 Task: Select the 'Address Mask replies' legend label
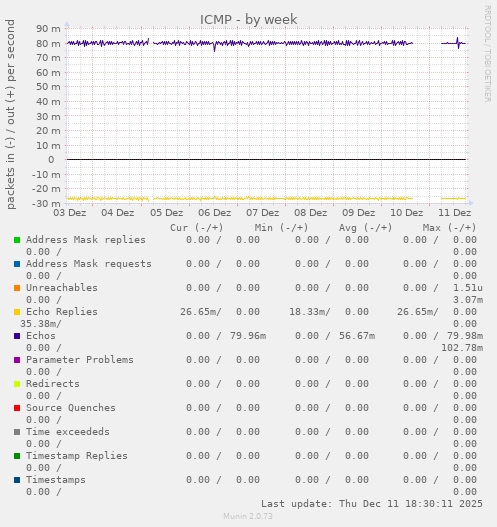[x=86, y=240]
